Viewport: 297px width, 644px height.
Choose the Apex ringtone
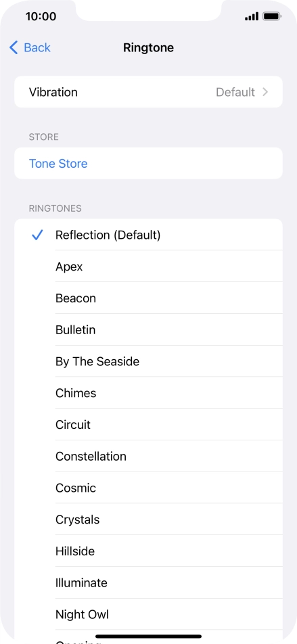click(x=148, y=267)
